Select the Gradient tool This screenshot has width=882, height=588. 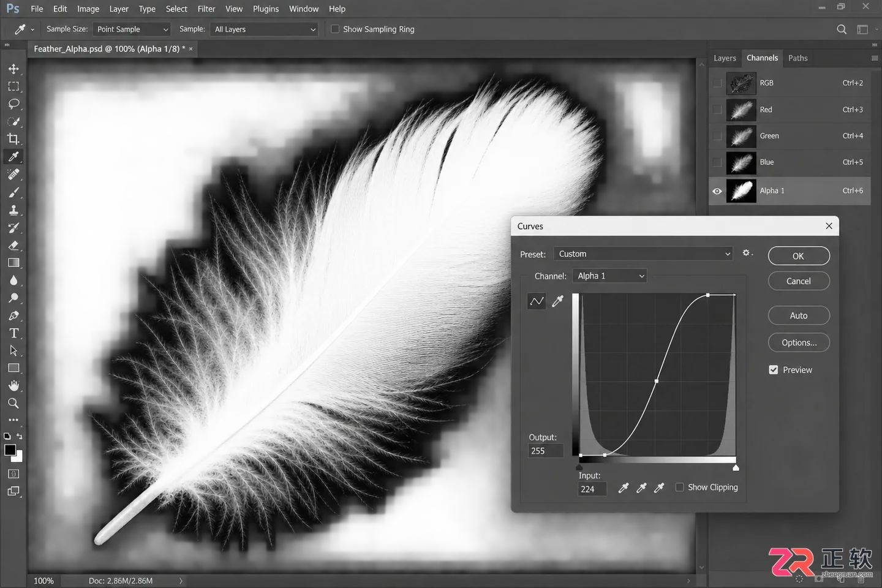tap(13, 263)
